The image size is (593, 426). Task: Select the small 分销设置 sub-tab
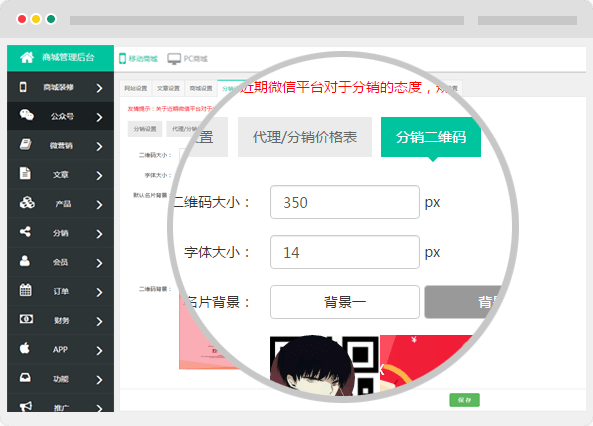click(145, 129)
